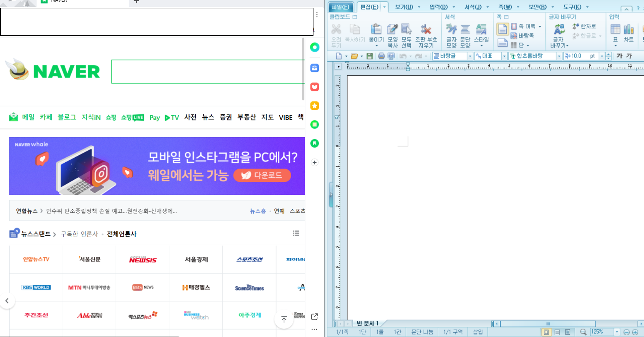Click the Style (스타일) icon
This screenshot has width=644, height=337.
coord(481,29)
